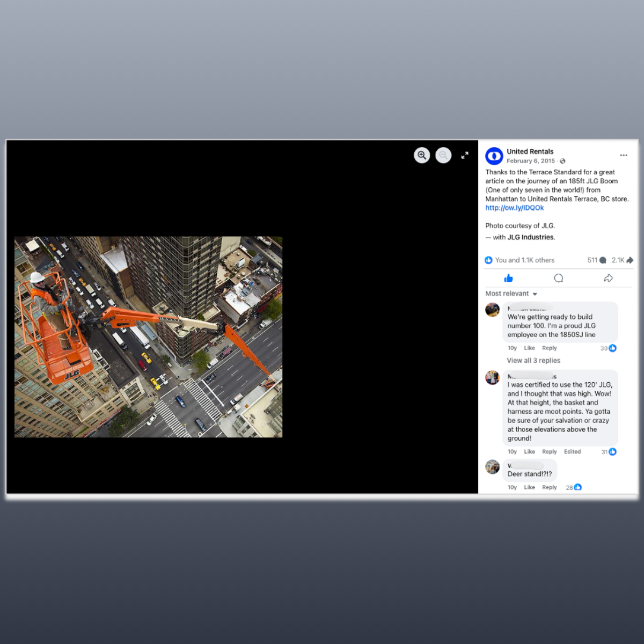Click the 'Photo courtesy of JLG.' text
The height and width of the screenshot is (644, 644).
(520, 226)
